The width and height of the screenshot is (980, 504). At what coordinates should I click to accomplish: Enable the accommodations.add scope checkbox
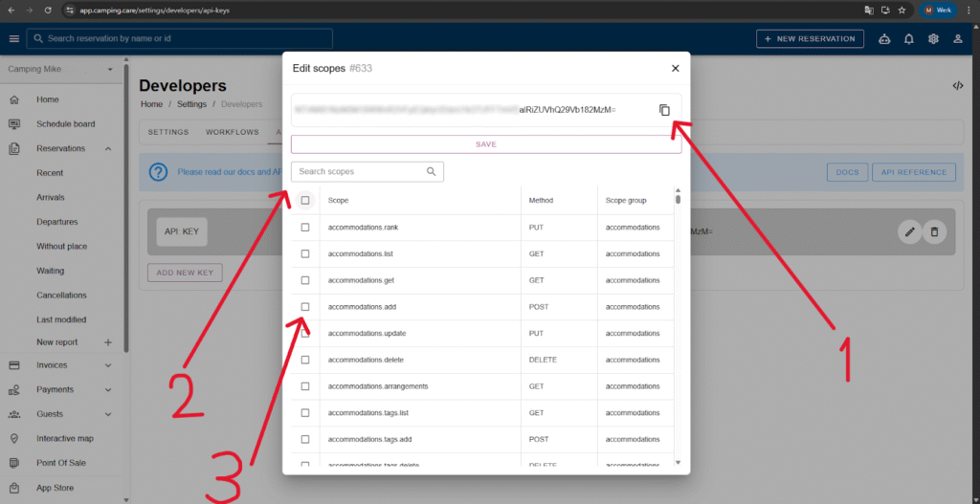pos(305,307)
